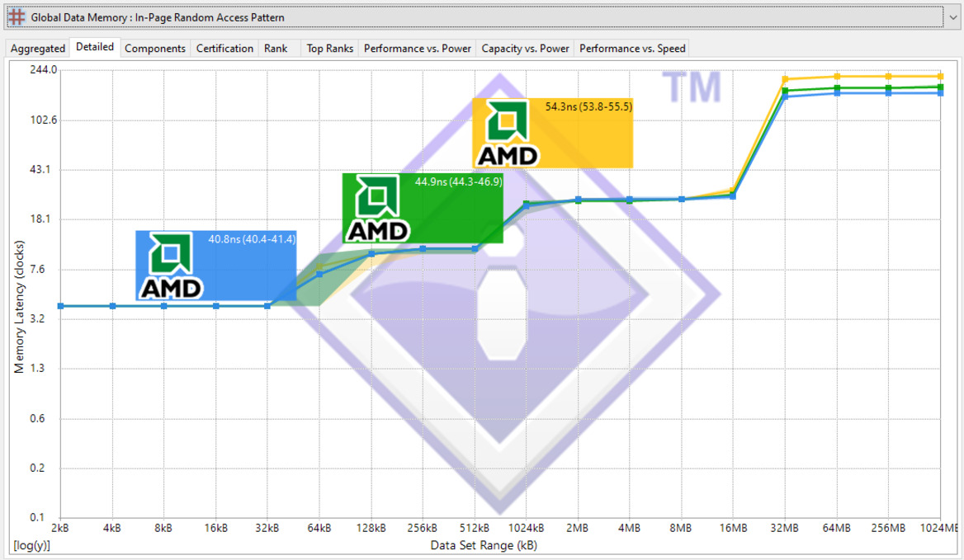964x560 pixels.
Task: Click the blue data point at 16kB
Action: point(215,306)
